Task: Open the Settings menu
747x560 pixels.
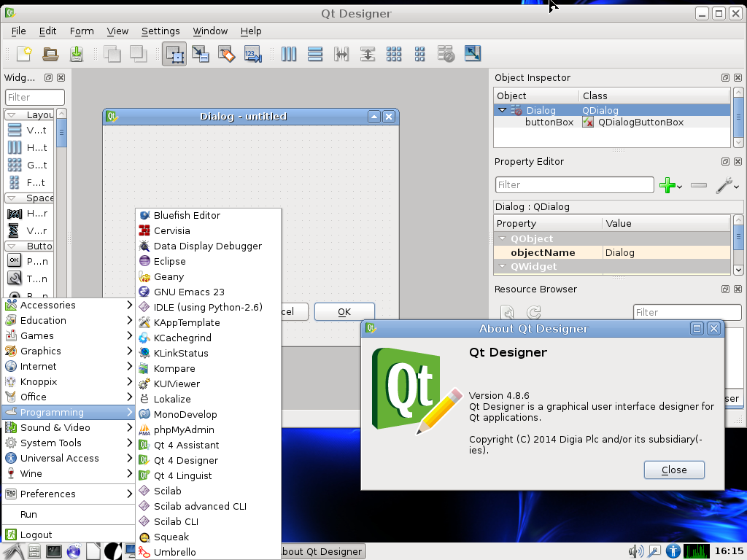Action: pyautogui.click(x=160, y=31)
